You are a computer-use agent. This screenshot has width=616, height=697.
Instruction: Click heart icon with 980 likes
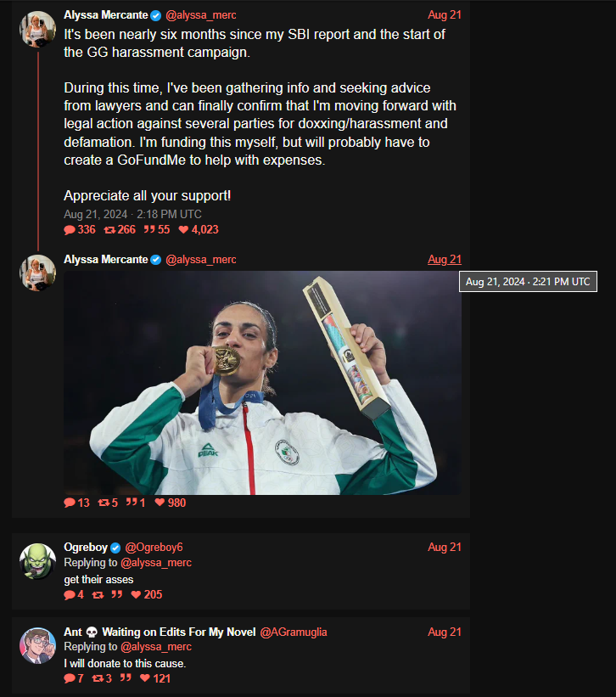click(x=160, y=503)
